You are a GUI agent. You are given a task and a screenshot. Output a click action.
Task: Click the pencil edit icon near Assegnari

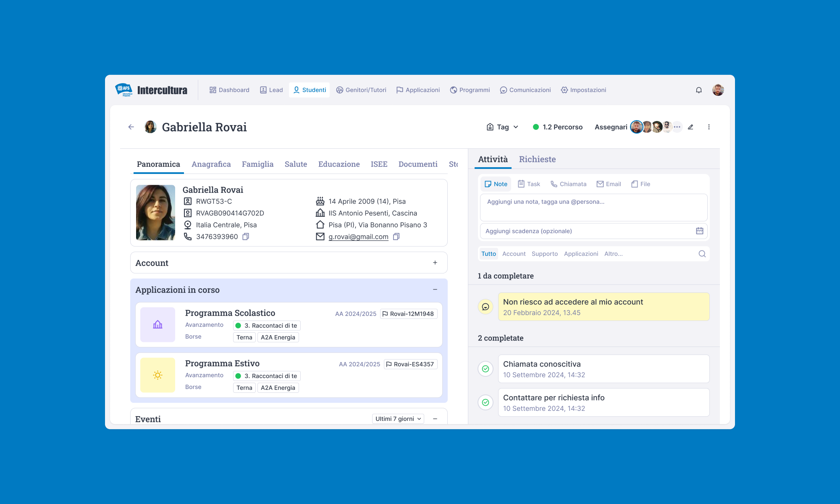pyautogui.click(x=690, y=127)
